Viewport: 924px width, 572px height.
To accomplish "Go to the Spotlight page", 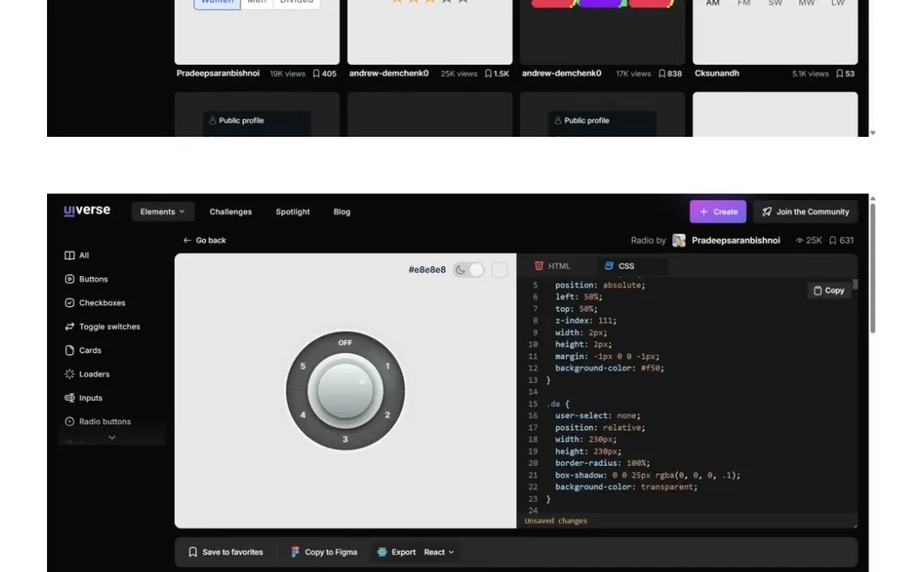I will coord(293,211).
